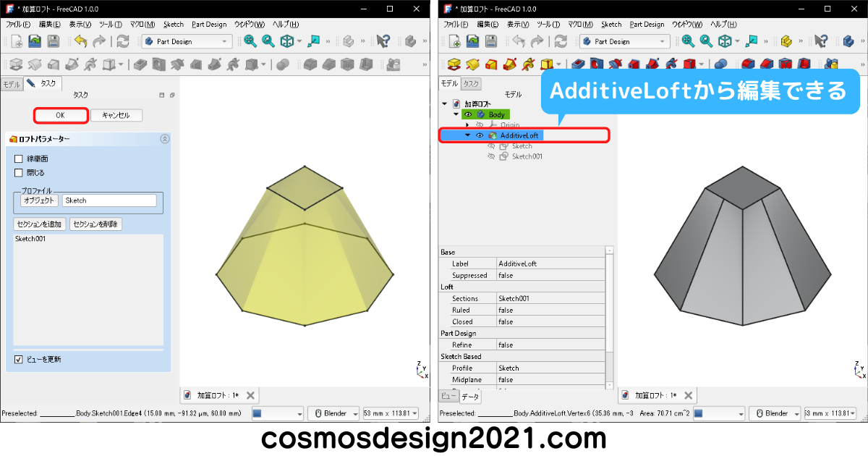The height and width of the screenshot is (456, 868).
Task: Click Open file icon in the right window
Action: (x=472, y=41)
